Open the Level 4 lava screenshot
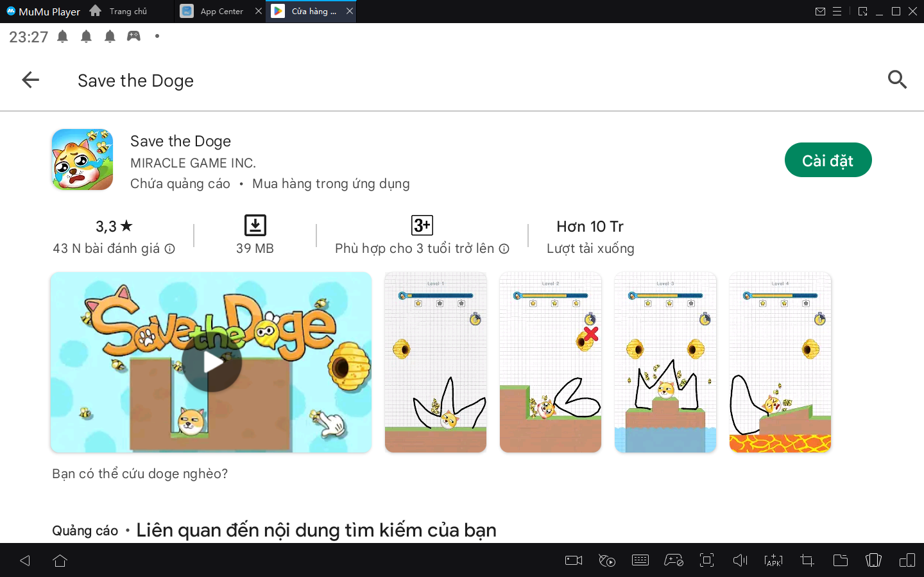This screenshot has width=924, height=577. (x=780, y=363)
